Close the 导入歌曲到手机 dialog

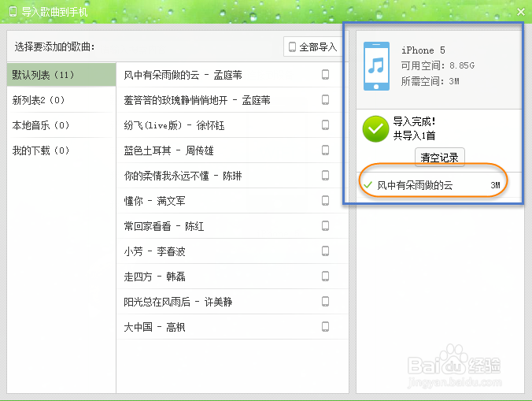[x=521, y=12]
